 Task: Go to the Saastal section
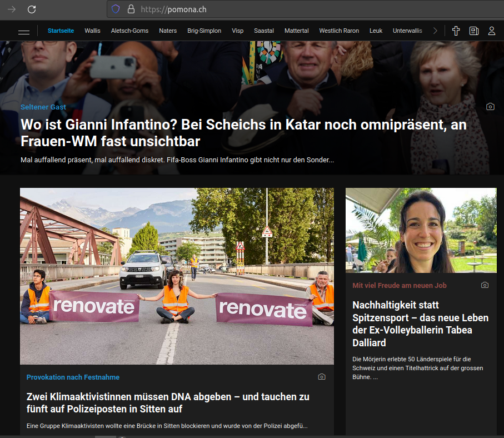point(264,31)
